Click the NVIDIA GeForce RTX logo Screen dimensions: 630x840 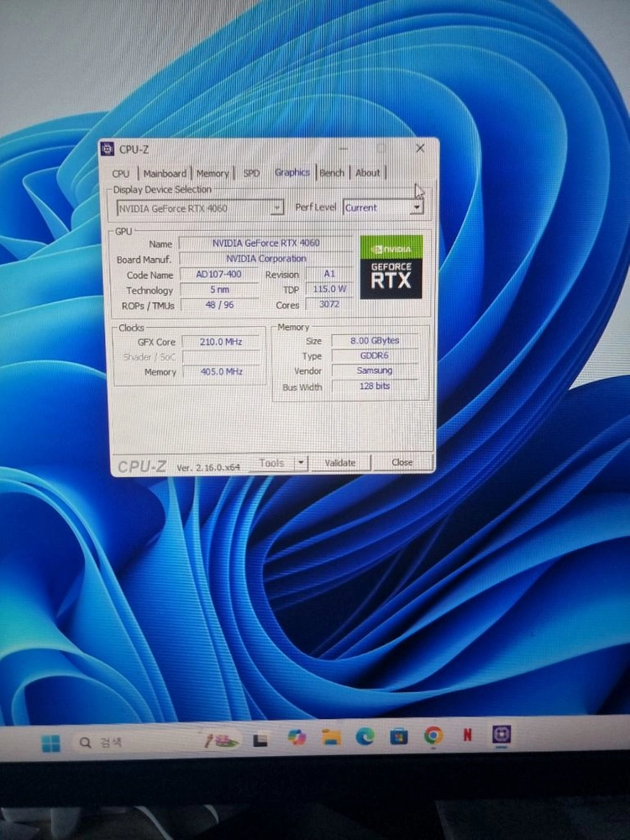tap(391, 267)
